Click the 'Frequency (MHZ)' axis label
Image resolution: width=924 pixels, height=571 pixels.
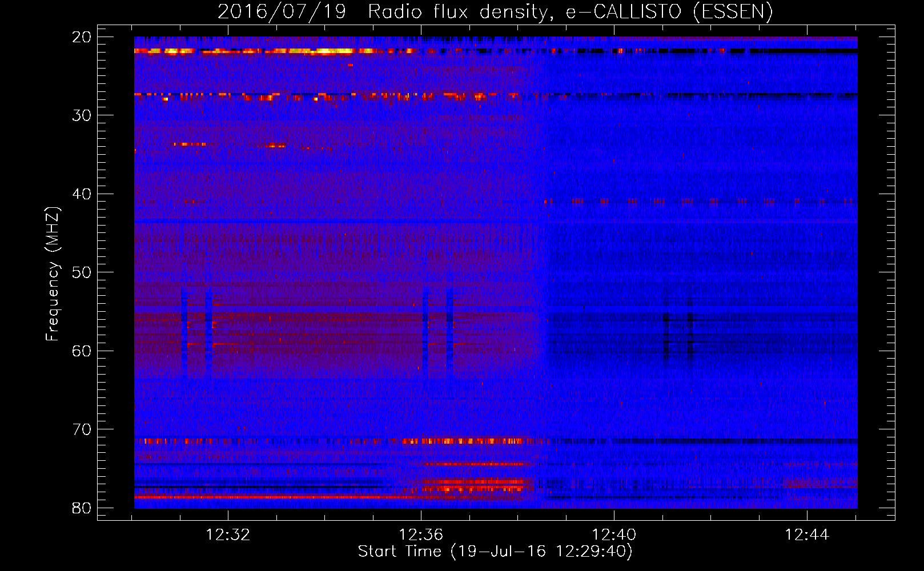click(x=53, y=274)
